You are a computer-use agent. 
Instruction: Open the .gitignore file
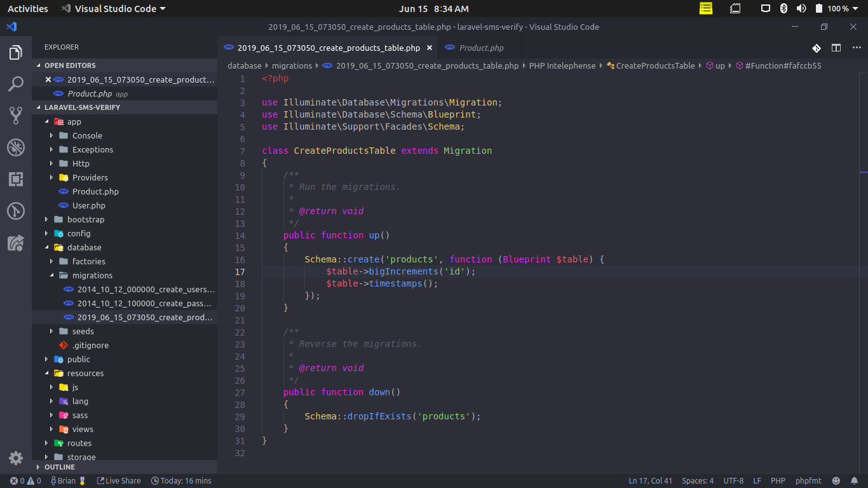tap(125, 345)
